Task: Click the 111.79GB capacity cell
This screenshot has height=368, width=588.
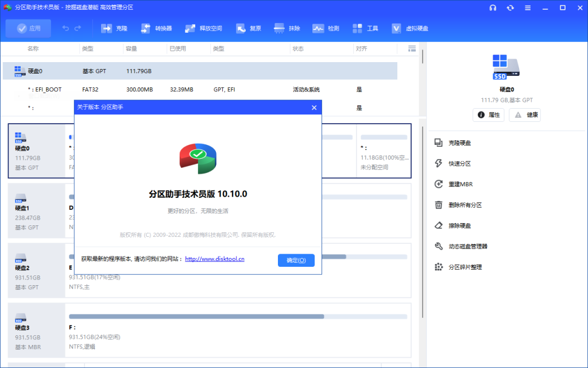Action: coord(139,71)
